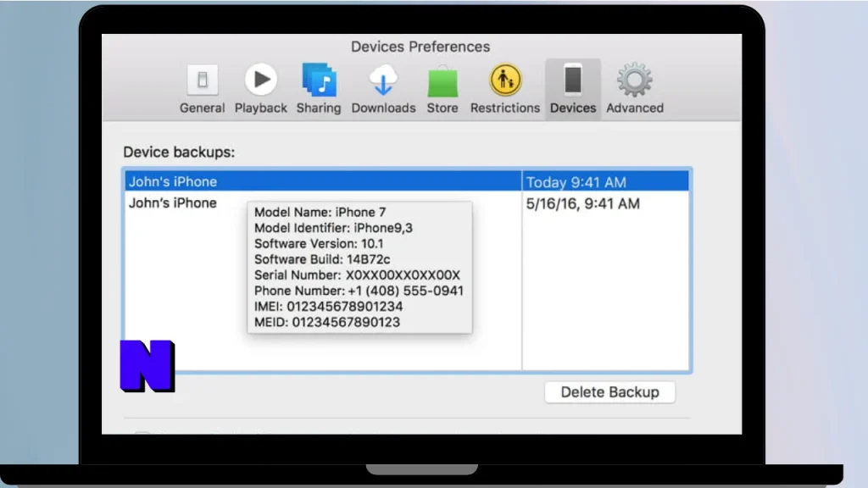Open the Restrictions preferences pane
868x488 pixels.
505,88
